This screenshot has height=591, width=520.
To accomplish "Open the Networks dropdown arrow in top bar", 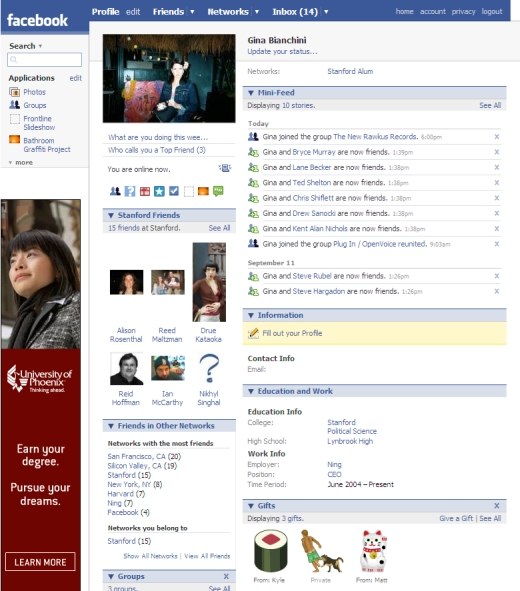I will pyautogui.click(x=257, y=12).
